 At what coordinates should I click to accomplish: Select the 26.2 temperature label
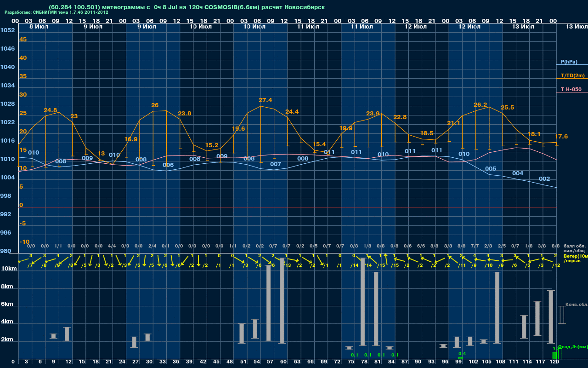point(480,105)
